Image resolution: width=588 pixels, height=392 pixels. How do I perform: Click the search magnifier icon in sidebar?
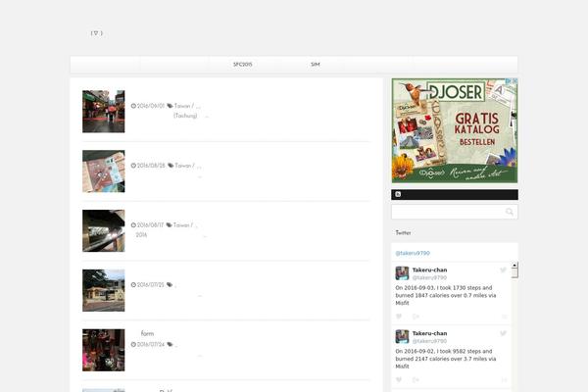(510, 212)
